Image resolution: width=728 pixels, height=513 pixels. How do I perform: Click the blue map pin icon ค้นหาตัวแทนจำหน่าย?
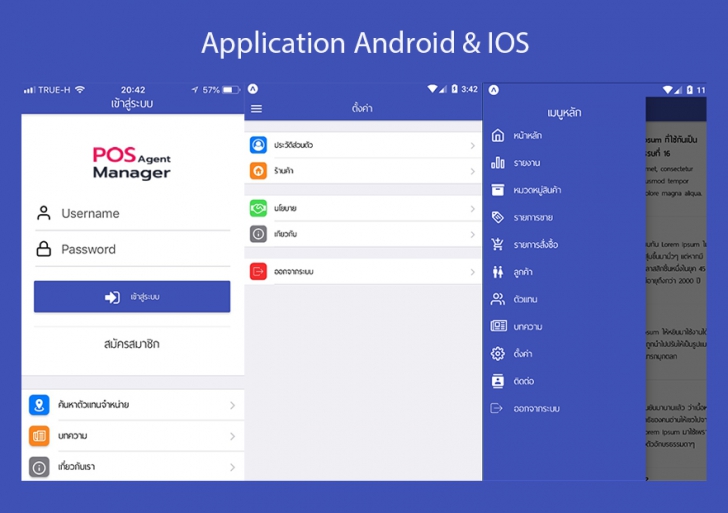pyautogui.click(x=39, y=405)
